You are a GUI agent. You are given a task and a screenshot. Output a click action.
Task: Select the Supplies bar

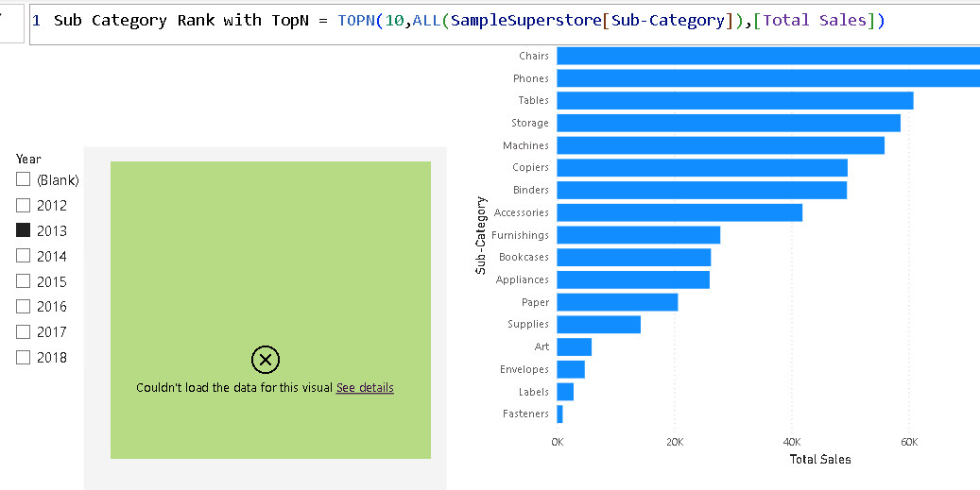click(598, 324)
